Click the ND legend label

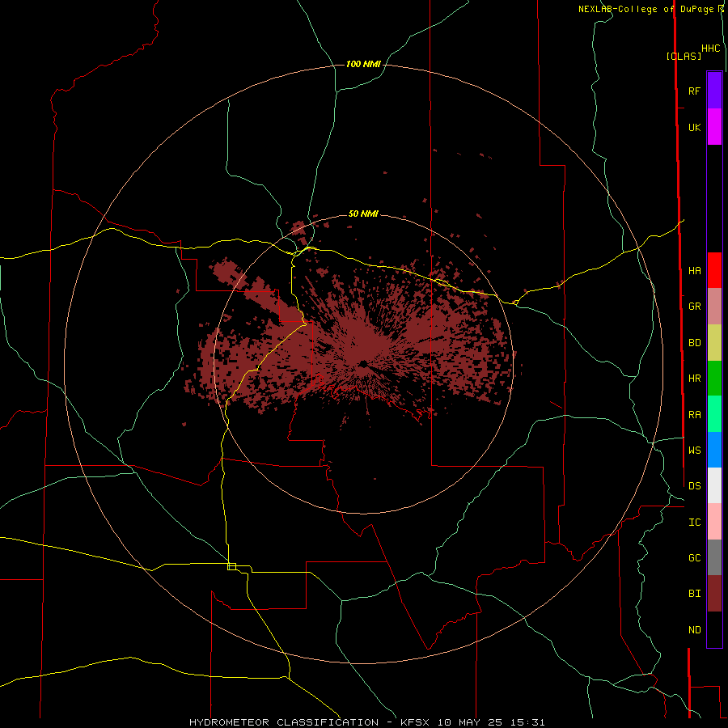(694, 630)
